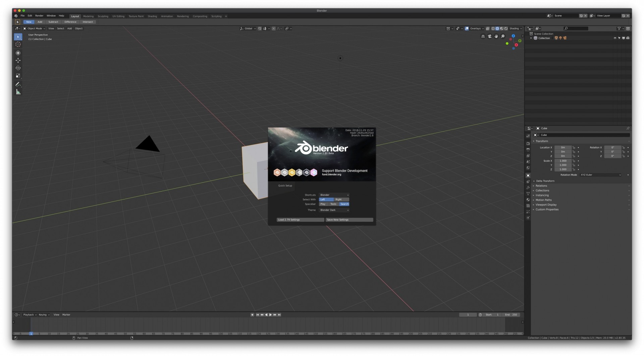The height and width of the screenshot is (356, 644).
Task: Open the Scene properties tab
Action: [x=528, y=162]
